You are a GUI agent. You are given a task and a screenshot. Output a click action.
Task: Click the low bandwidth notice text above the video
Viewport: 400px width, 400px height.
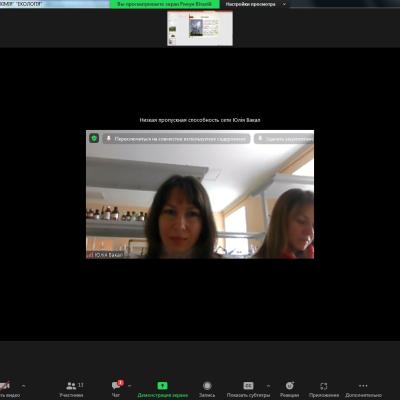click(200, 120)
